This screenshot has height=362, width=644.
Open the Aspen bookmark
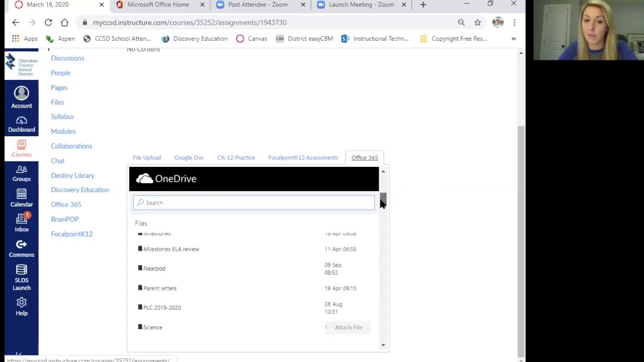[60, 39]
